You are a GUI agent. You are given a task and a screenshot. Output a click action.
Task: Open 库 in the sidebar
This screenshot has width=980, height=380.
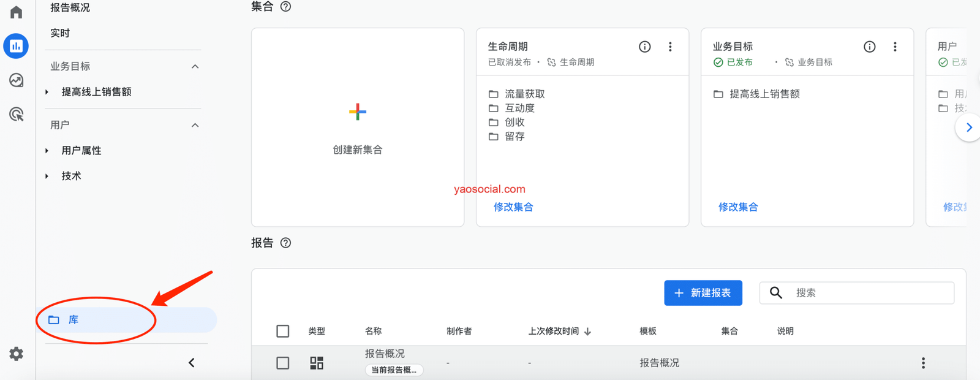tap(73, 320)
